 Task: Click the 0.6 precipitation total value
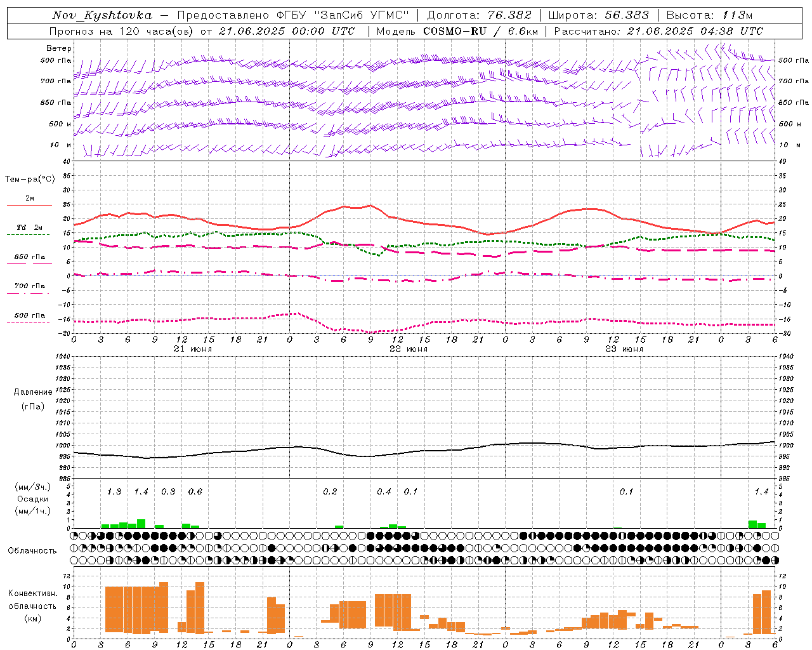[x=195, y=492]
